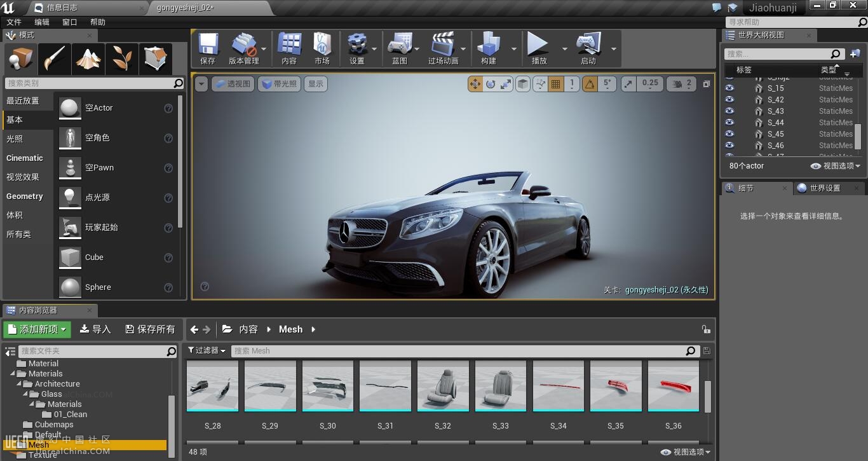Viewport: 868px width, 461px height.
Task: Click the 搜索类别 search classes field
Action: (x=94, y=83)
